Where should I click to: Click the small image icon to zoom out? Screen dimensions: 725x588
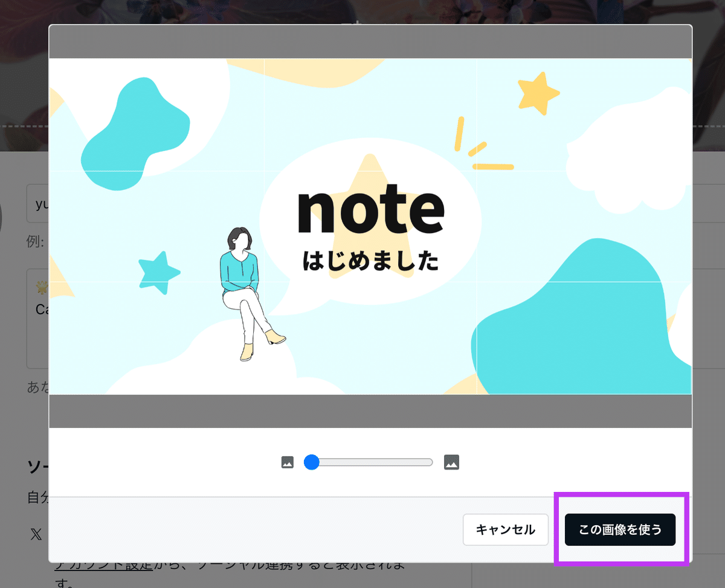[288, 462]
